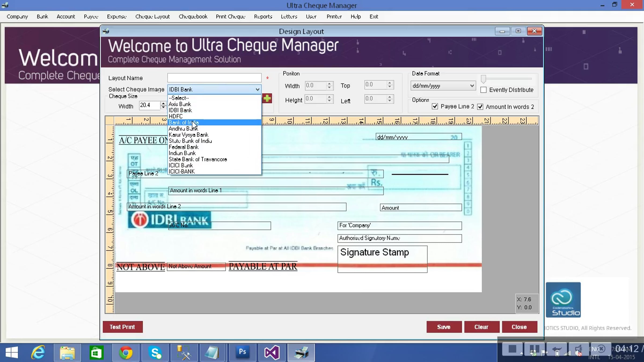Screen dimensions: 644x362
Task: Select the Not Above Amount field
Action: point(196,267)
